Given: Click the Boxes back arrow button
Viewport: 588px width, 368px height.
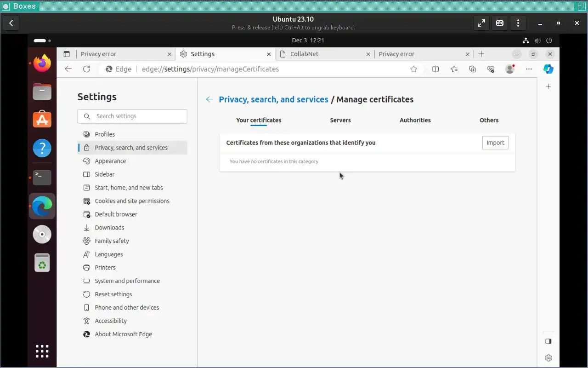Looking at the screenshot, I should point(11,23).
